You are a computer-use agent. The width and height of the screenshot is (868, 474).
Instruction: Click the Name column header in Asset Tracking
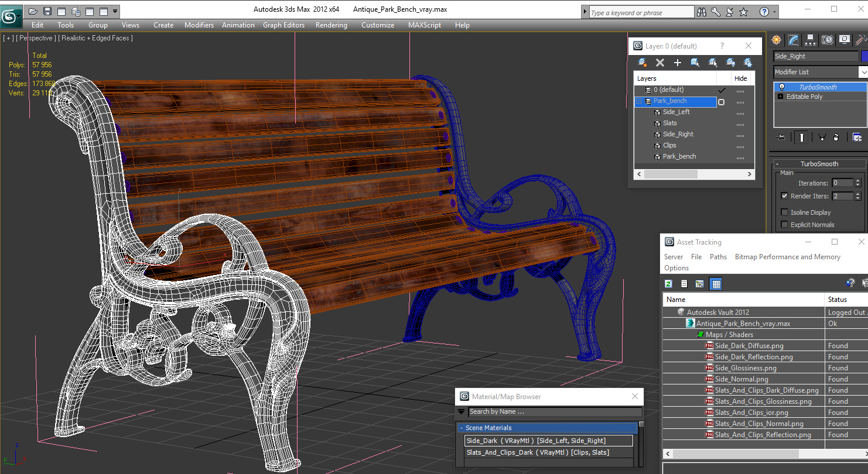pos(744,300)
